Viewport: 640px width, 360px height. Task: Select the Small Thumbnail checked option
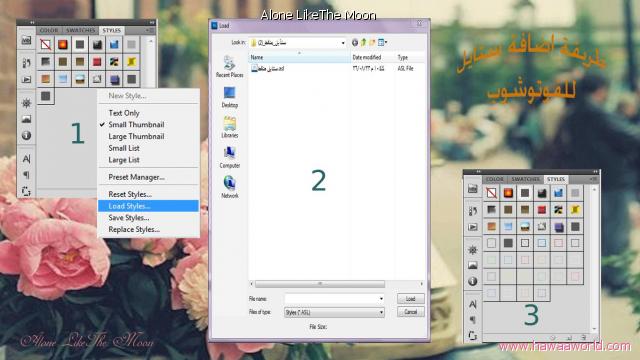[x=136, y=124]
